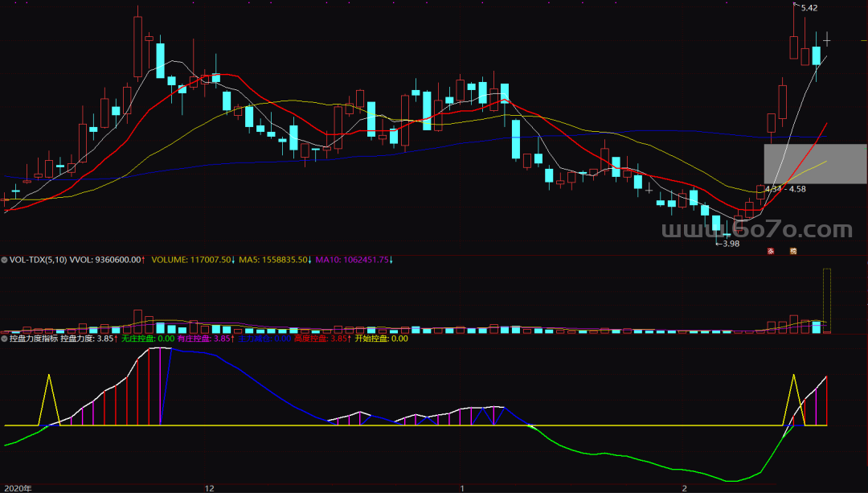The image size is (868, 493).
Task: Expand the VOL-TDX indicator dropdown arrow
Action: (5, 261)
